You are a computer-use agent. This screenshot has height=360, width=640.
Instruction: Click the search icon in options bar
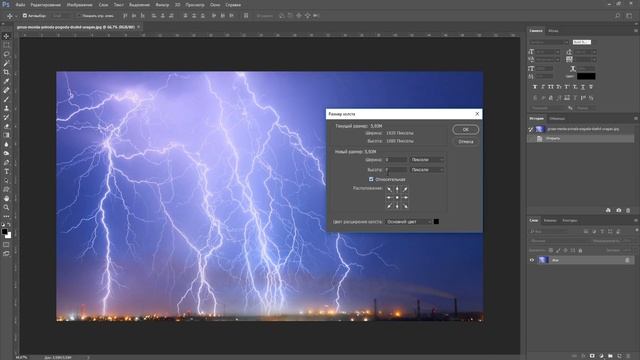618,16
